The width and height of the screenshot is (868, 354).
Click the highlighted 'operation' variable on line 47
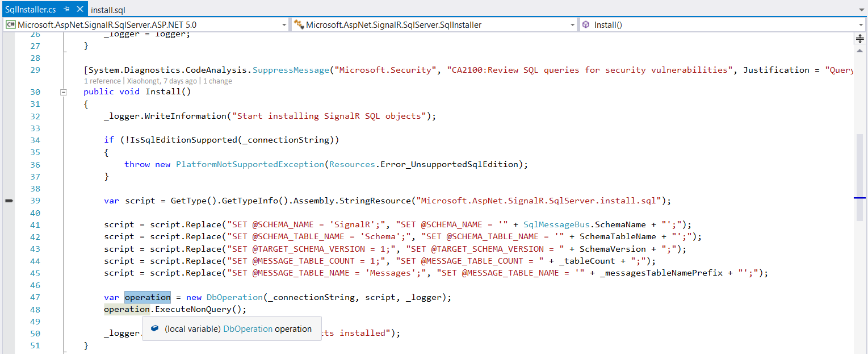coord(148,297)
